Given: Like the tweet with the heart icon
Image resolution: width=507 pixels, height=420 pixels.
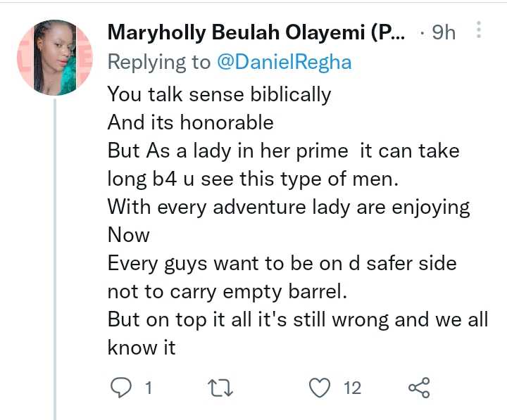Looking at the screenshot, I should [320, 387].
